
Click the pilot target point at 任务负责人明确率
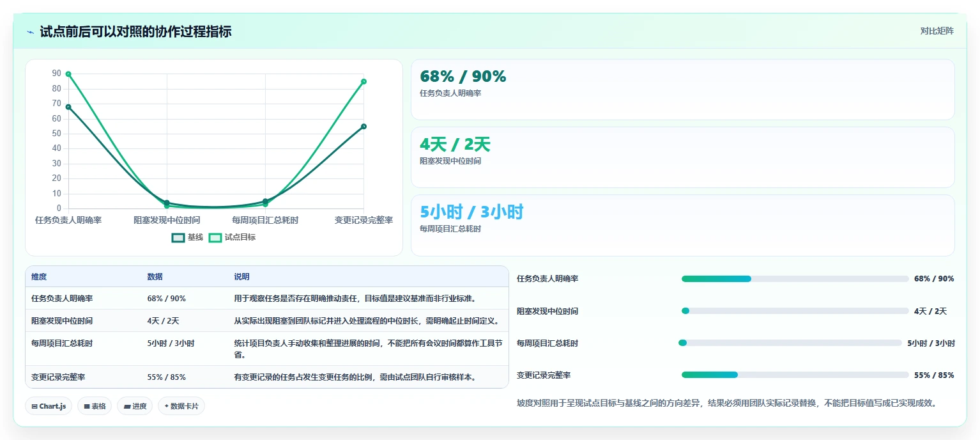tap(68, 74)
